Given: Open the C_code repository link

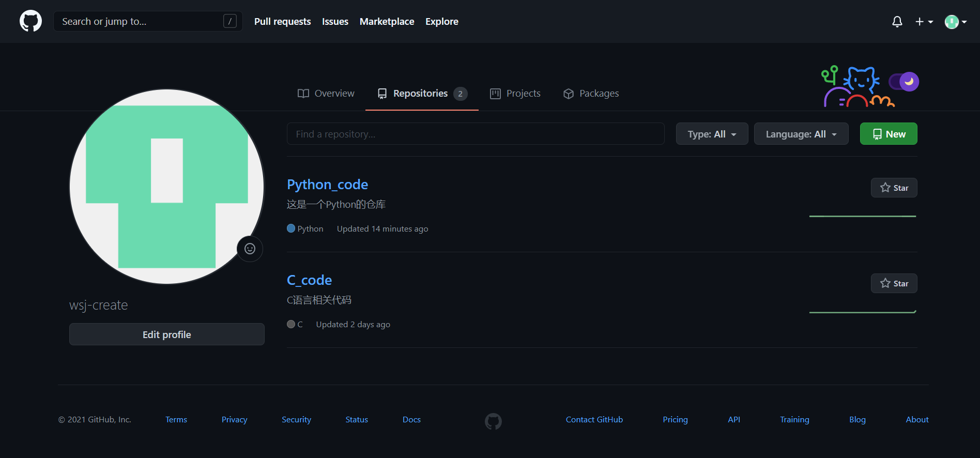Looking at the screenshot, I should click(309, 280).
